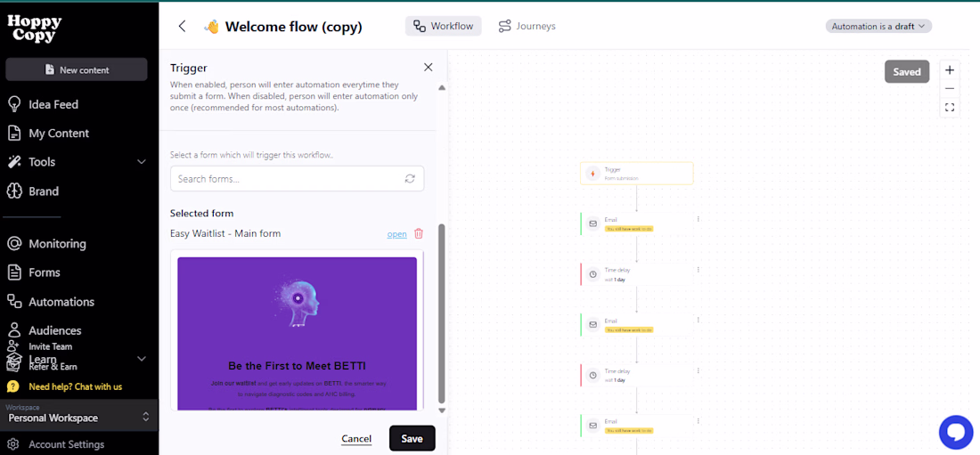Click the Easy Waitlist - Main form text

[x=225, y=233]
